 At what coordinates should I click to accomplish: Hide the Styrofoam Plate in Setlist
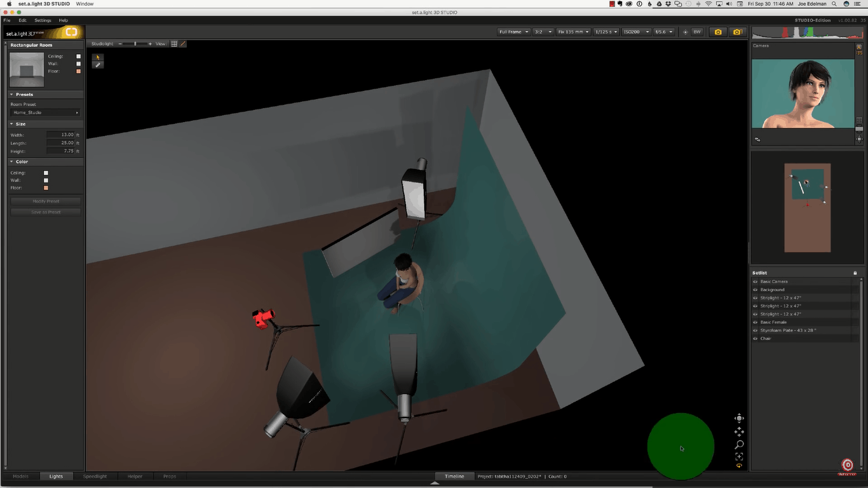click(756, 330)
